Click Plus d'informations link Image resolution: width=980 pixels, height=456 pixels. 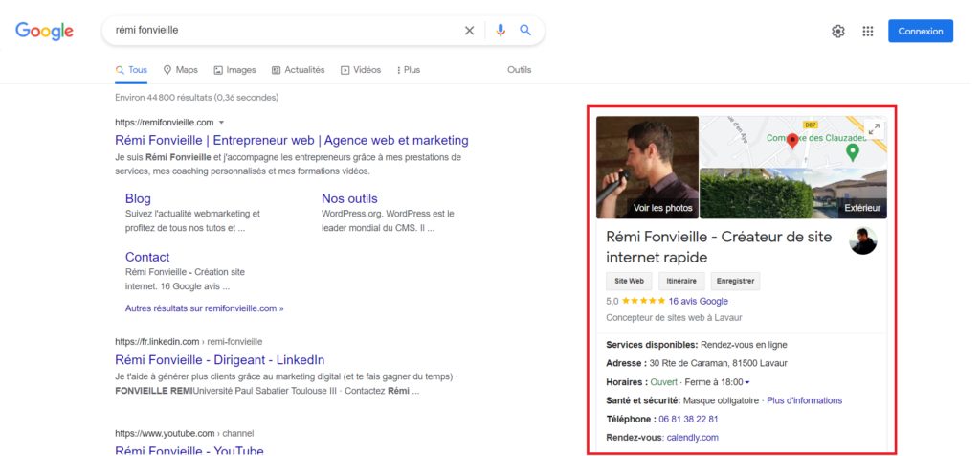[804, 400]
